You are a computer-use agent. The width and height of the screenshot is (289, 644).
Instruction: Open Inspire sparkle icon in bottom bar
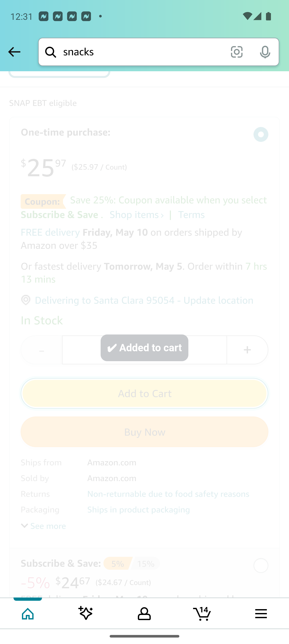click(86, 613)
